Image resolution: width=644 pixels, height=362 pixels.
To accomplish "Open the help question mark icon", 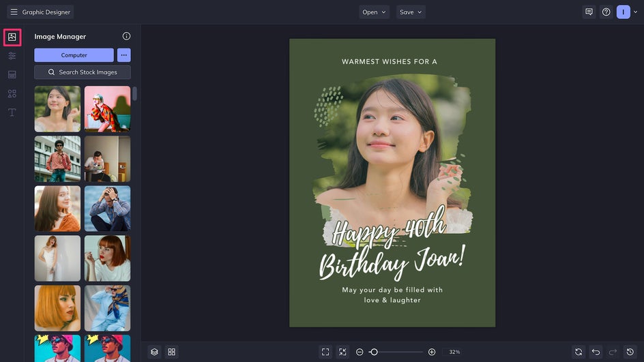I will tap(606, 12).
